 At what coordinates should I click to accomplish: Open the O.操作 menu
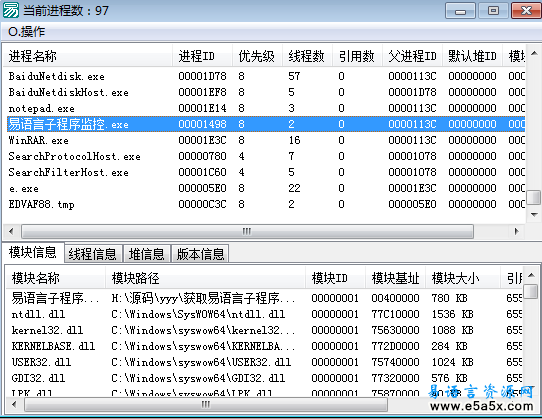[x=27, y=32]
